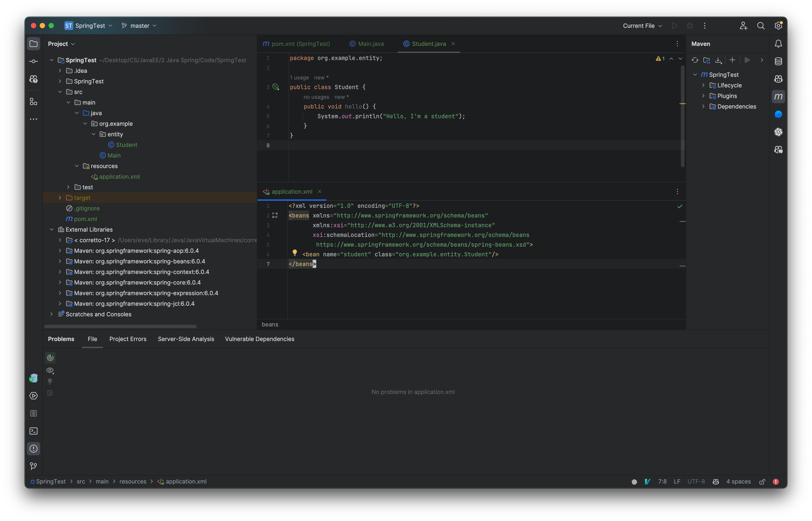Open more actions menu in main toolbar

(x=704, y=26)
